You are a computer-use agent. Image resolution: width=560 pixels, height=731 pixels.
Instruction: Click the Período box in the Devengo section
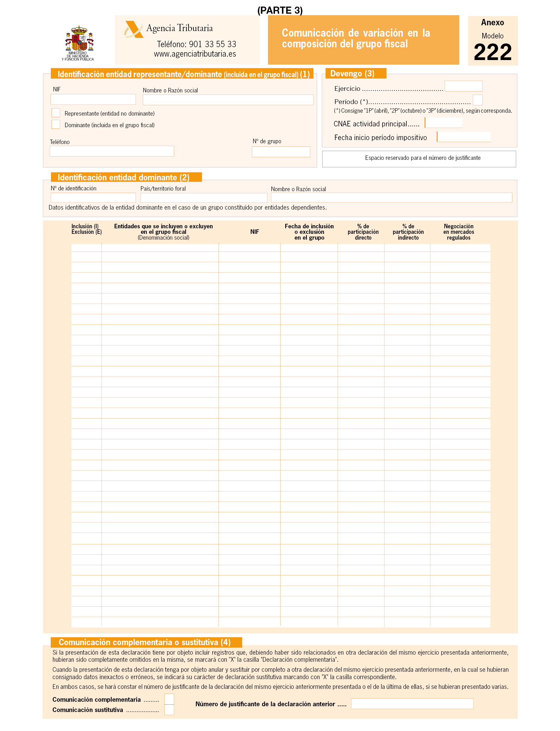pyautogui.click(x=478, y=100)
